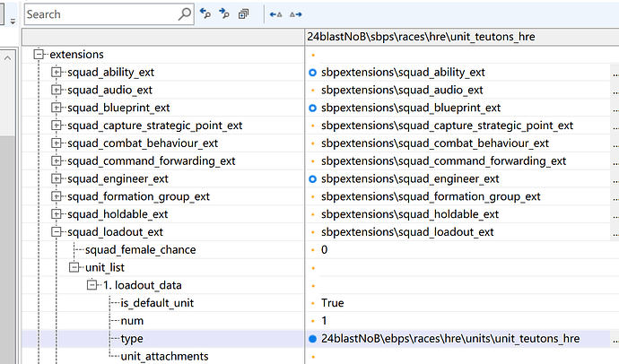Collapse the extensions tree node
The image size is (619, 364).
(x=39, y=54)
